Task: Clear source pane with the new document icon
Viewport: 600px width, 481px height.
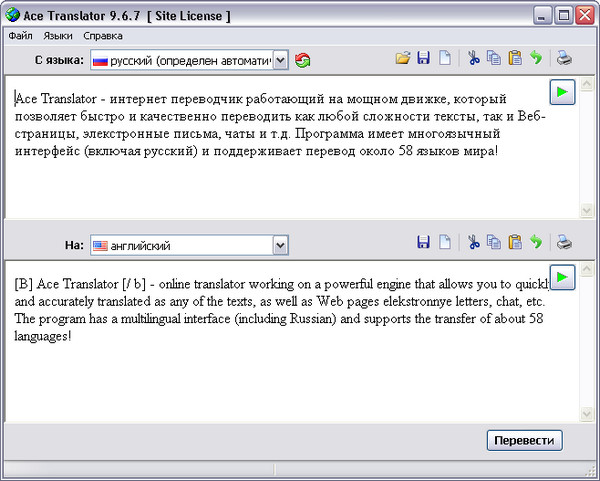Action: click(444, 58)
